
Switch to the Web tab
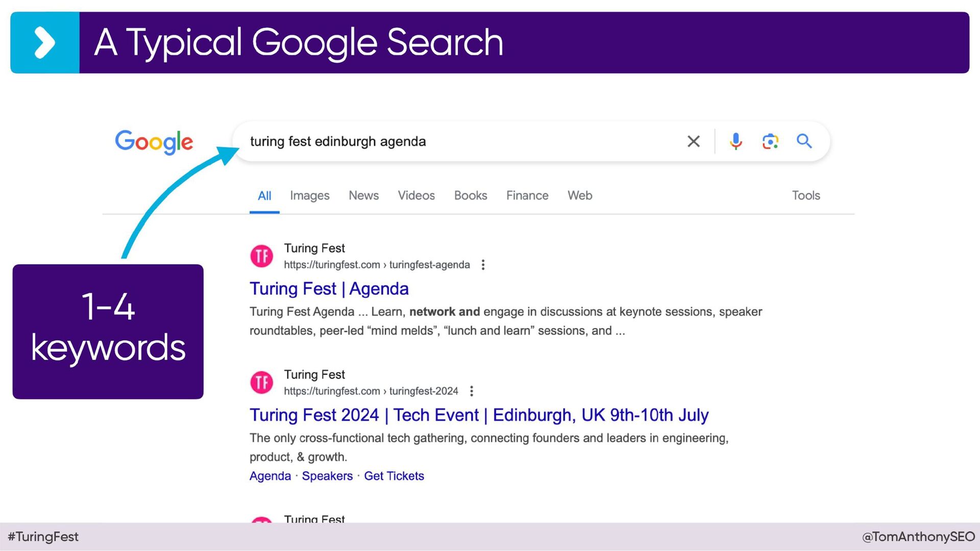580,196
